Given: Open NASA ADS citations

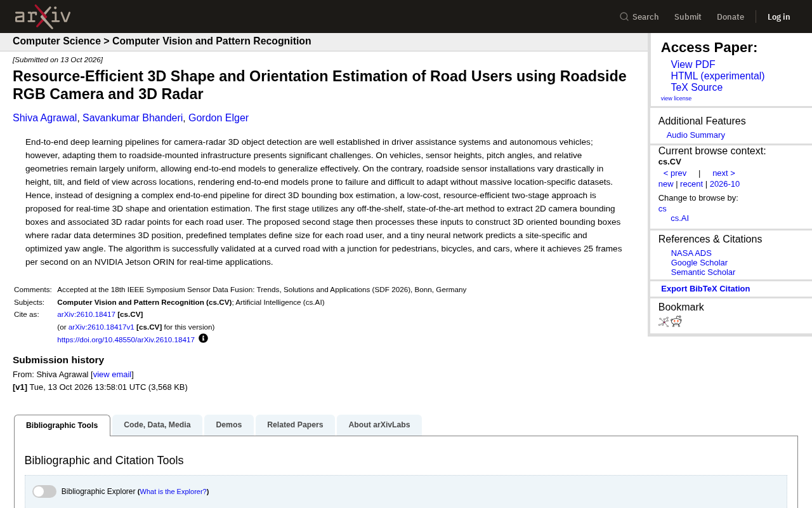Looking at the screenshot, I should pyautogui.click(x=691, y=253).
